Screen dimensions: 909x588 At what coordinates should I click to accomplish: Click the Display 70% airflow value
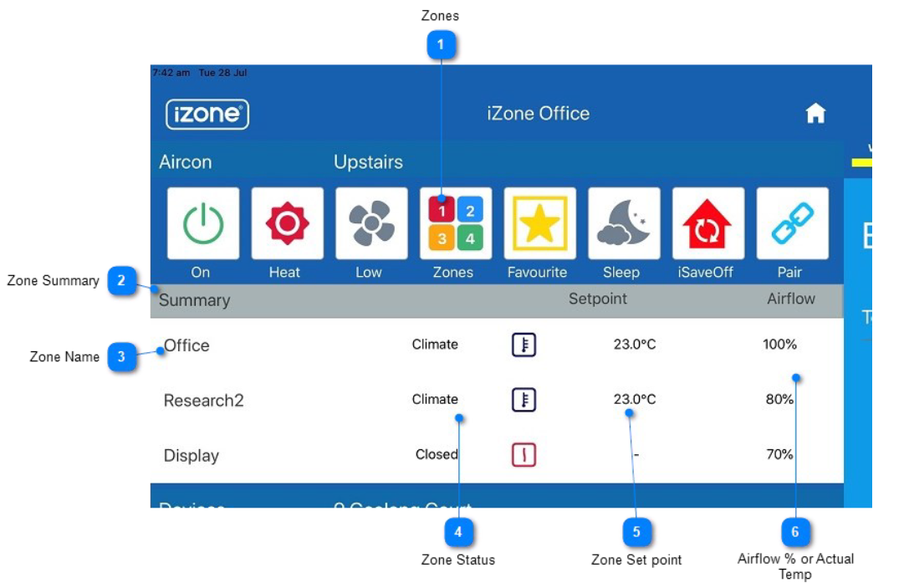click(x=779, y=455)
